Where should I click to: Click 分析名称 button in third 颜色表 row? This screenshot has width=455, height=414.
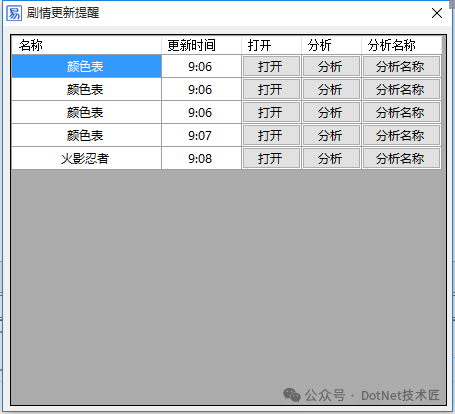point(401,113)
